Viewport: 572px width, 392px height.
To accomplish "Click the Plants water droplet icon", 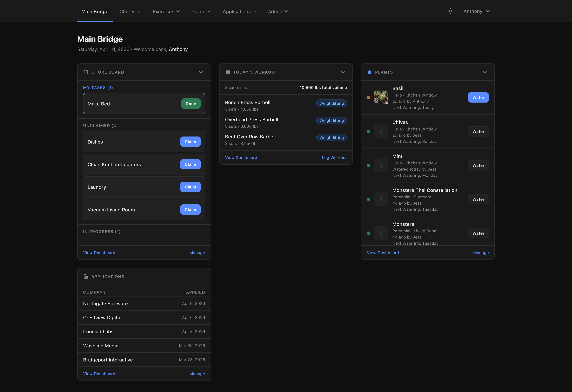I will pyautogui.click(x=369, y=72).
